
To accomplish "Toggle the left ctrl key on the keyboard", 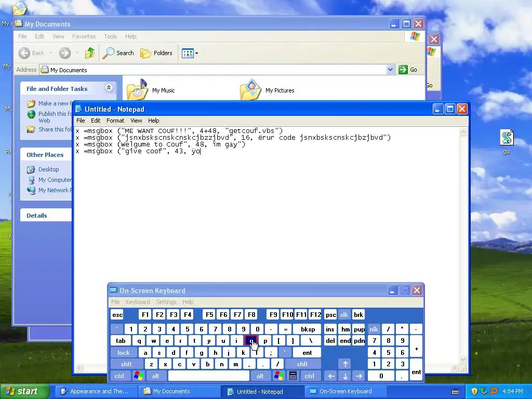I will click(119, 376).
